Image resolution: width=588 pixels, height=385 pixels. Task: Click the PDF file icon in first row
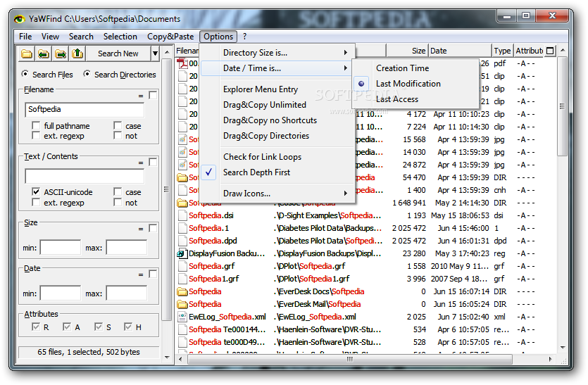click(182, 63)
